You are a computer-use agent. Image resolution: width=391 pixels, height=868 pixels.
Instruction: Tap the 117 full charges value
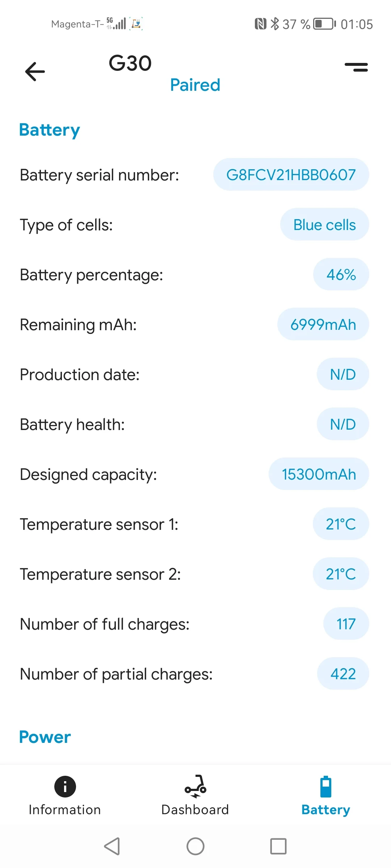click(x=346, y=624)
